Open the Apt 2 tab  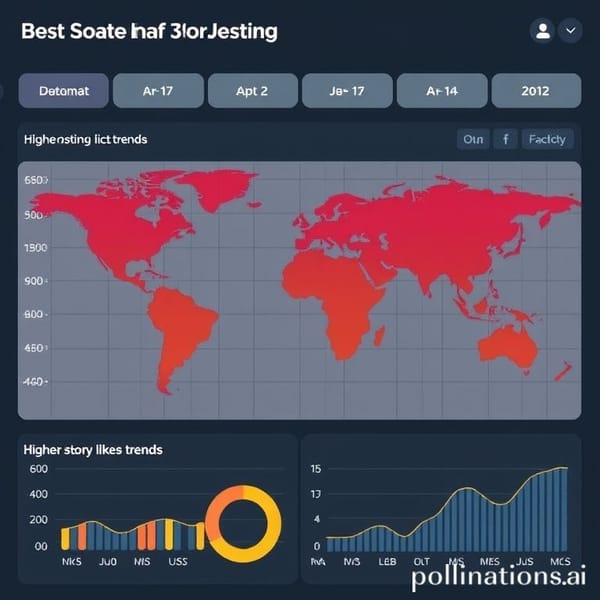pos(252,90)
